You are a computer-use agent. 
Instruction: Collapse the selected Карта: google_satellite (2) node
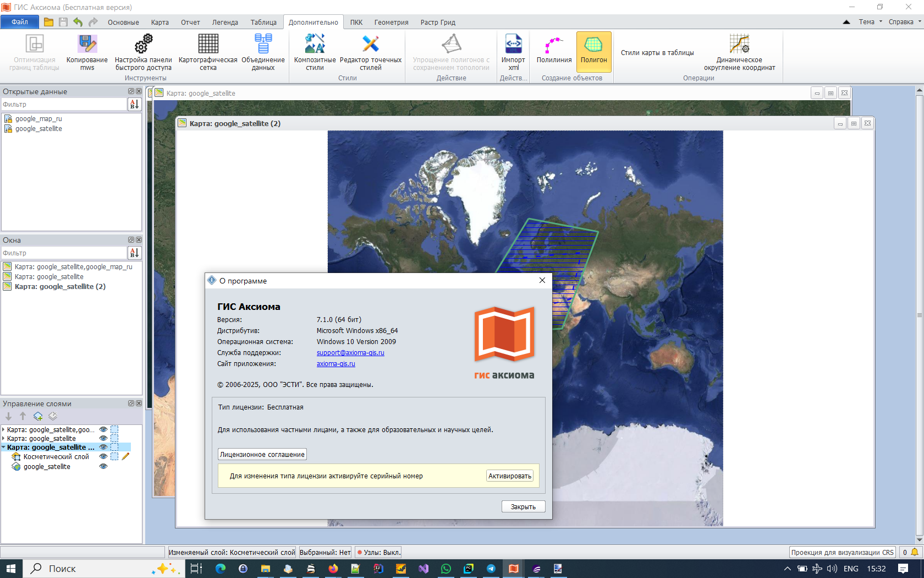coord(4,447)
